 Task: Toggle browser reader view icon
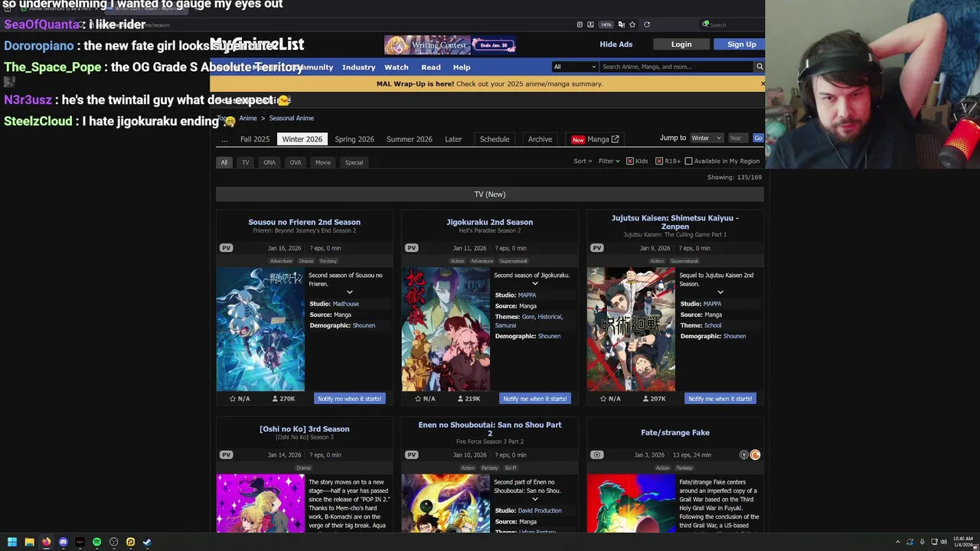tap(580, 24)
